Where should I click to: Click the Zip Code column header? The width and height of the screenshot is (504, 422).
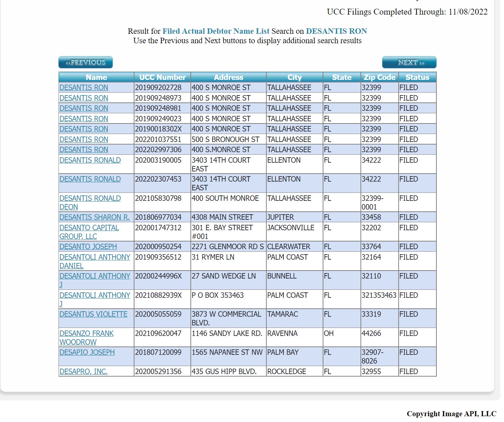point(380,77)
